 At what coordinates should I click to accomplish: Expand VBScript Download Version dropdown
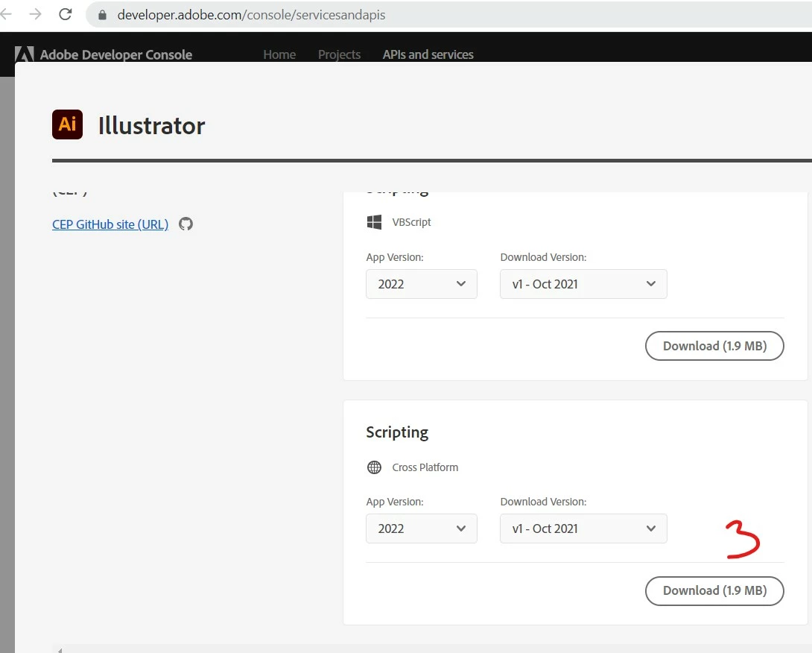583,284
